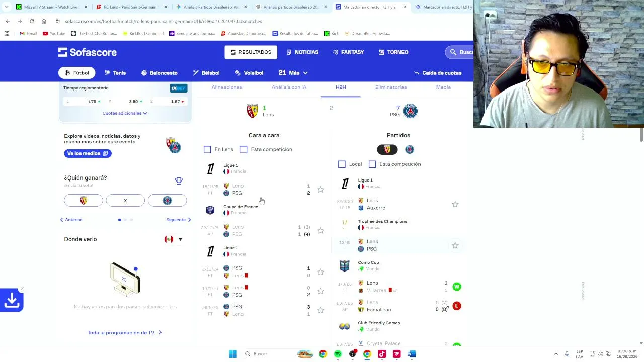Click the green W result badge
Image resolution: width=644 pixels, height=362 pixels.
[456, 287]
